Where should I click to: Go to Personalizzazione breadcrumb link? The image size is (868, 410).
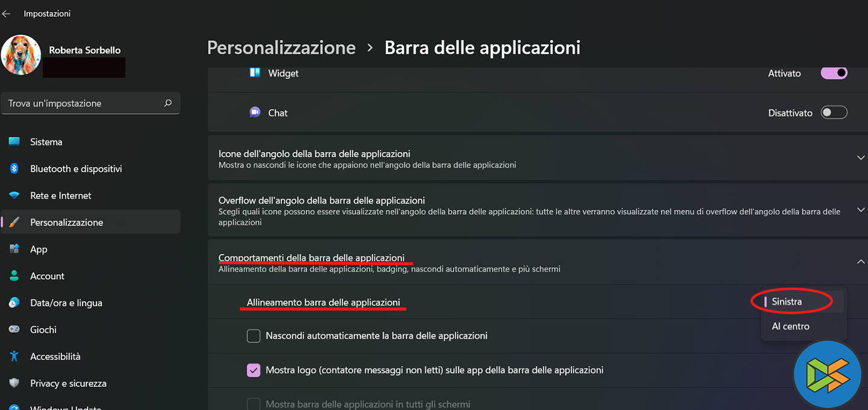click(x=281, y=48)
